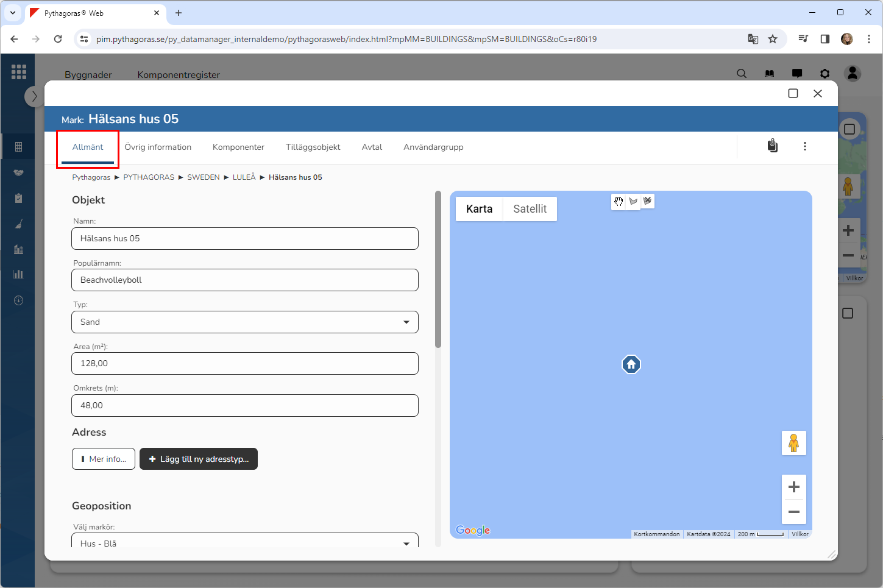Open the Övrig information tab
The image size is (883, 588).
point(158,147)
